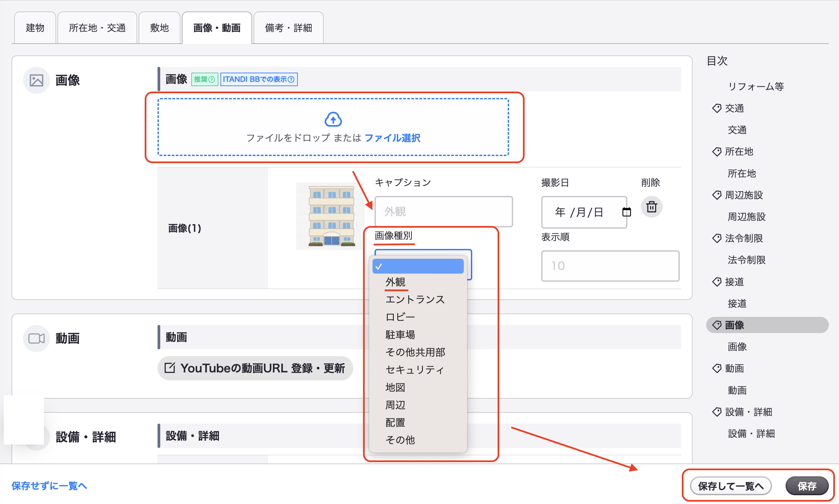The height and width of the screenshot is (504, 839).
Task: Click the help icon in 推奨 badge
Action: [x=211, y=79]
